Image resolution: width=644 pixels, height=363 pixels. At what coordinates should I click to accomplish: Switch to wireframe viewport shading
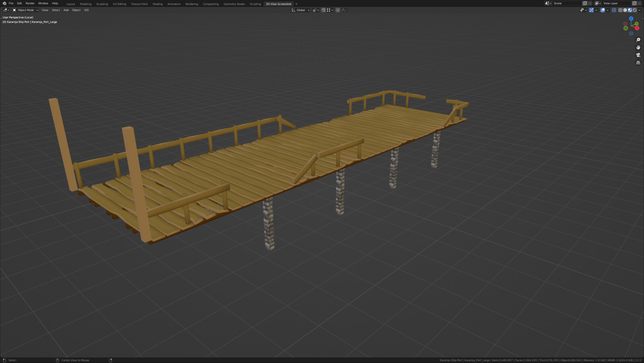[x=620, y=10]
